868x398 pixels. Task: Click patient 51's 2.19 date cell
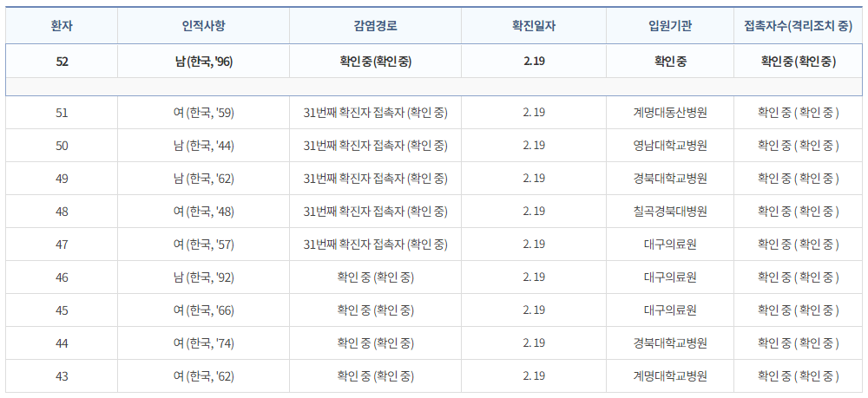(534, 112)
